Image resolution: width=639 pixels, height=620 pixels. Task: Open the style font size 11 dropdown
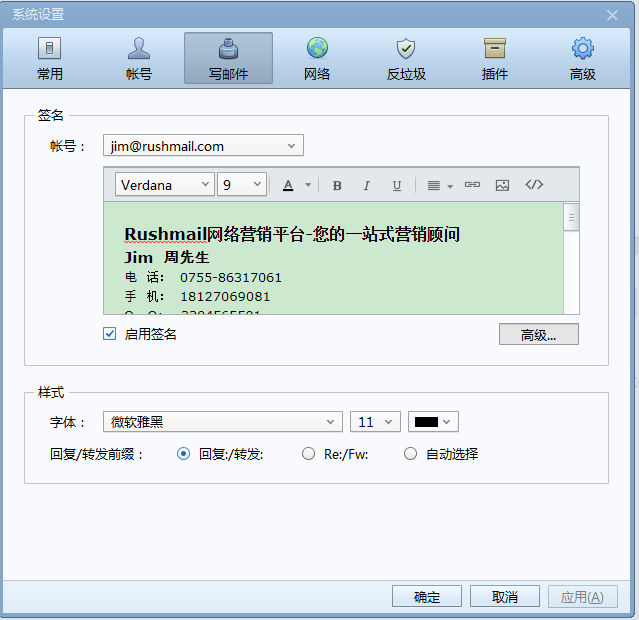point(375,421)
